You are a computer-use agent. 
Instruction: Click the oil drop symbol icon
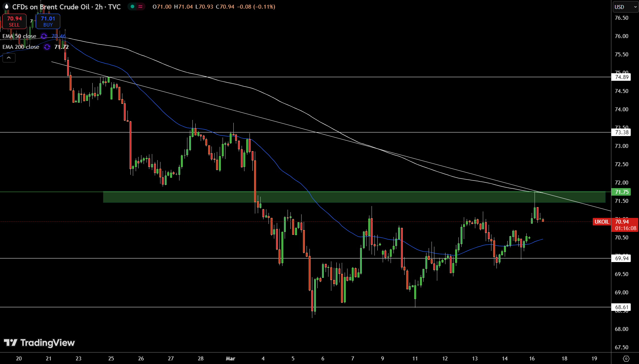(x=6, y=6)
